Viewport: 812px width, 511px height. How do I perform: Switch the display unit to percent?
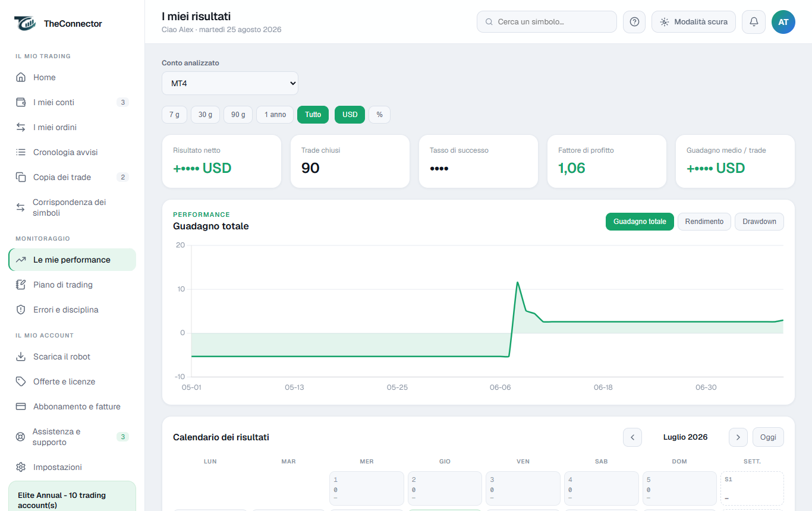(380, 115)
